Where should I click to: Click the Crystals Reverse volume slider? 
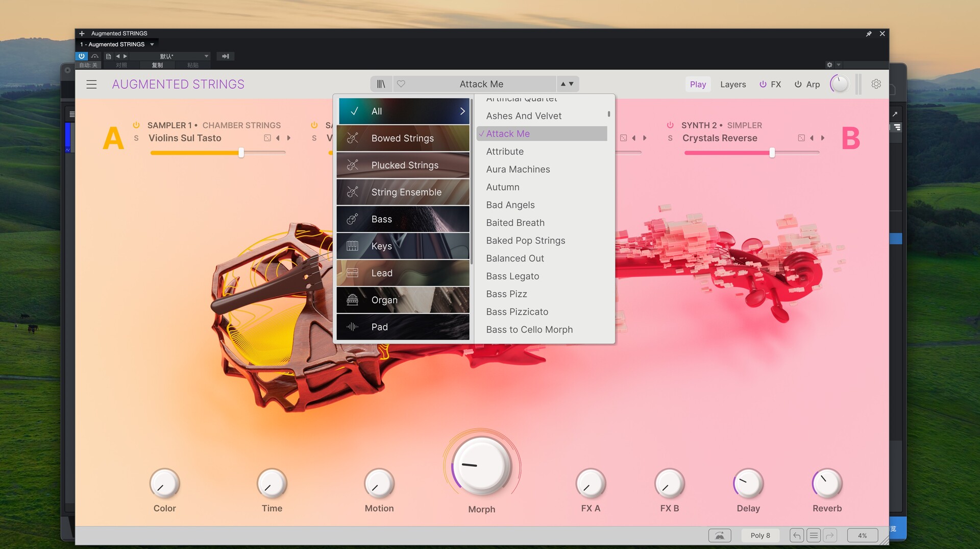[x=752, y=153]
